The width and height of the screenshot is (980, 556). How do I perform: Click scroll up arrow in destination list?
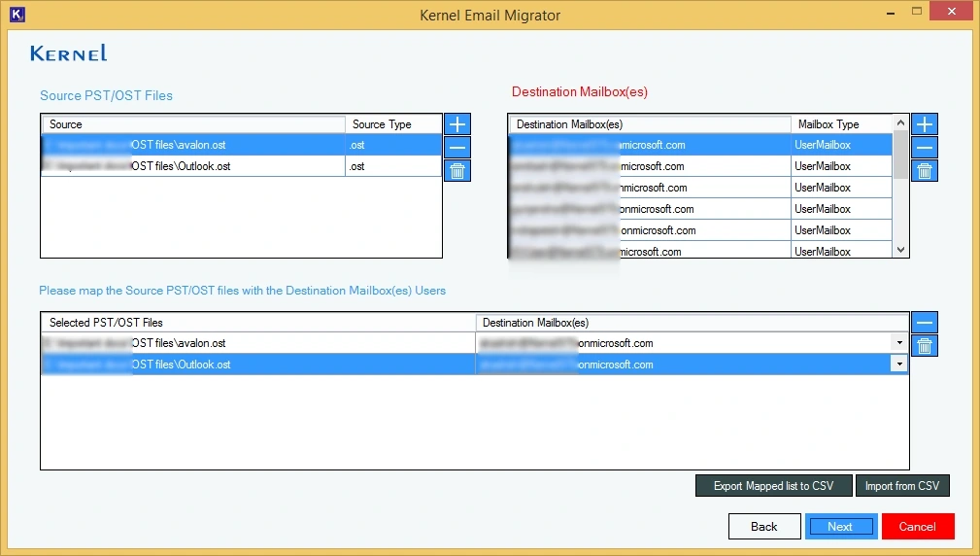(900, 122)
